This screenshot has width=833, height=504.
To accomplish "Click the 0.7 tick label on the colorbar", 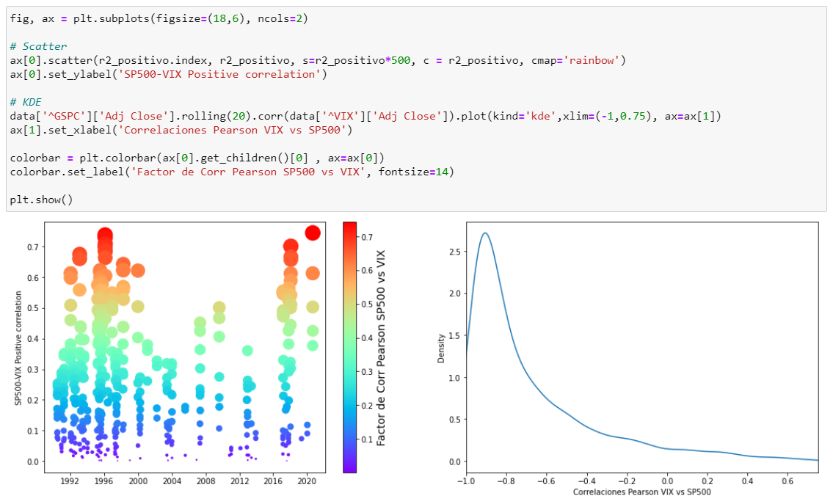I will click(365, 237).
